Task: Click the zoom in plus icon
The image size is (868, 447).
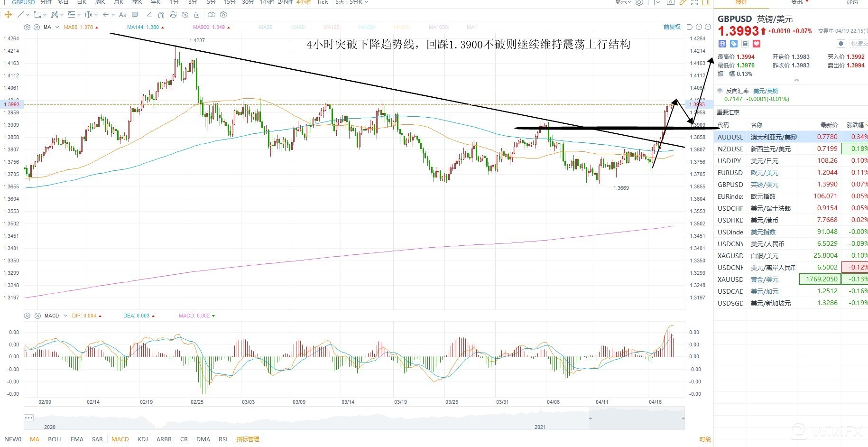Action: point(708,27)
